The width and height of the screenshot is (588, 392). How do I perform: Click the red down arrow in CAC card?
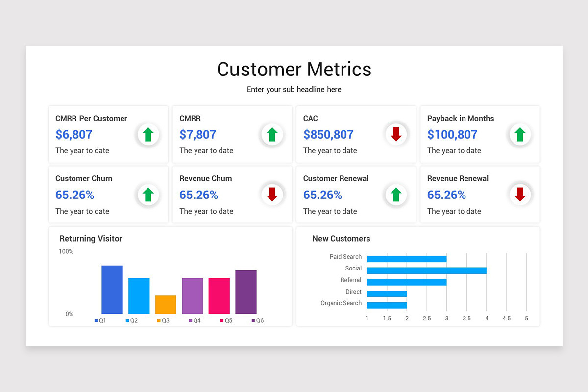tap(396, 134)
